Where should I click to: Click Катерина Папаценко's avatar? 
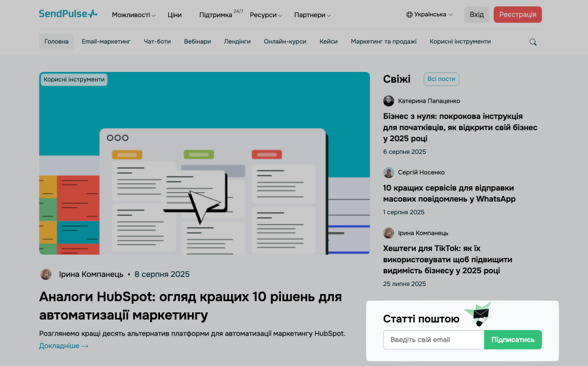point(388,101)
